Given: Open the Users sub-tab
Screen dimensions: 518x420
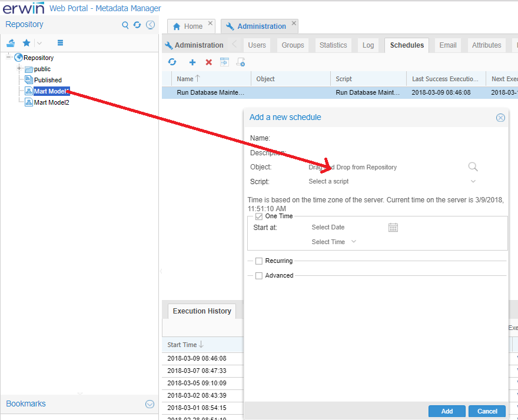Looking at the screenshot, I should [257, 45].
